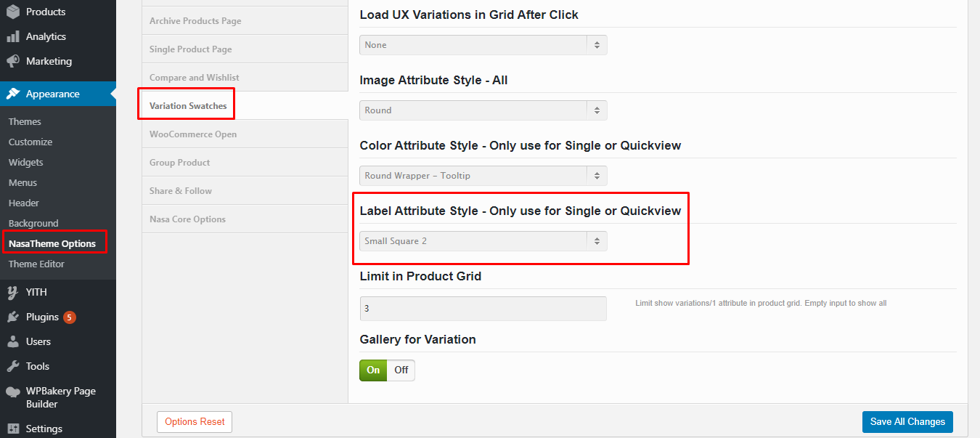Open NasaTheme Options submenu item

[x=52, y=243]
